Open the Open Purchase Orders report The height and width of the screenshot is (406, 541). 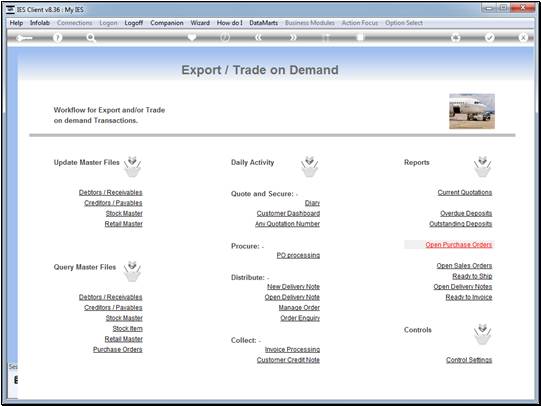click(x=459, y=245)
